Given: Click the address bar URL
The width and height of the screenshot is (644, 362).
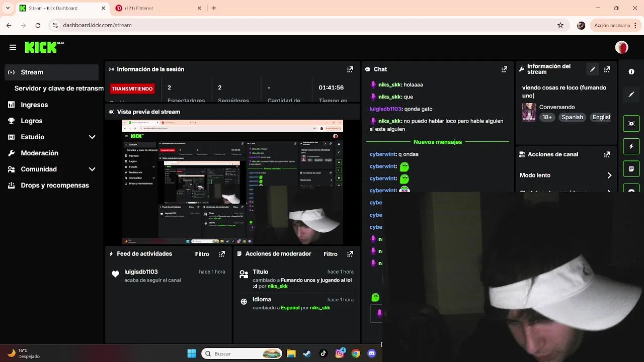Looking at the screenshot, I should click(x=97, y=25).
